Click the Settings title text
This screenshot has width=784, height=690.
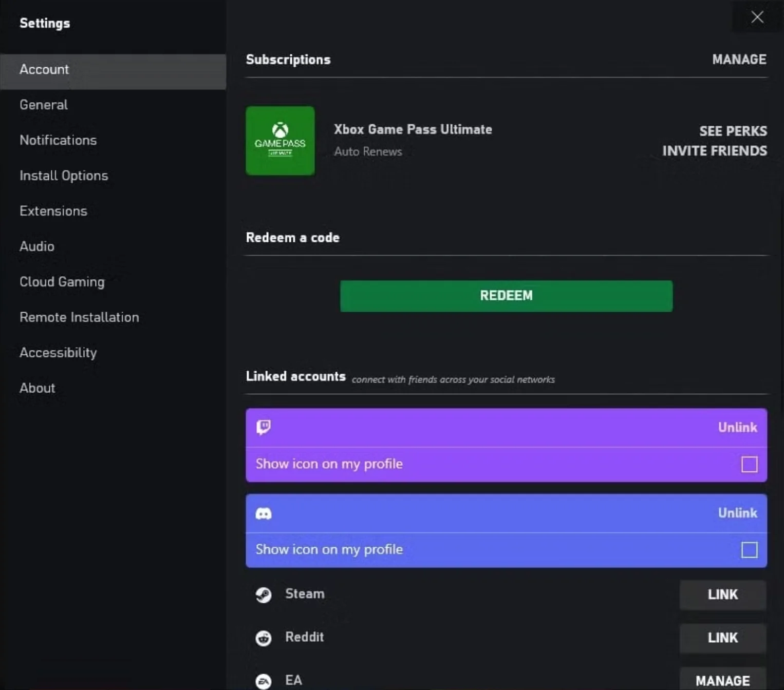[45, 24]
